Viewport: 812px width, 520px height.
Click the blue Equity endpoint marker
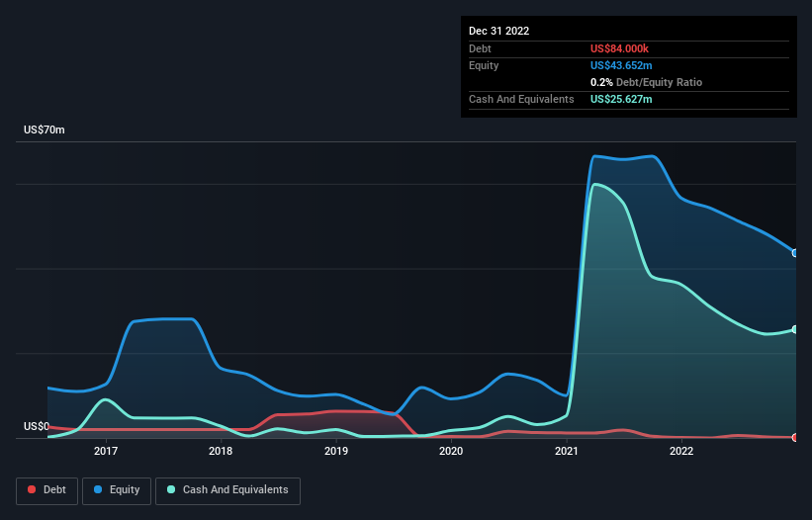point(795,253)
